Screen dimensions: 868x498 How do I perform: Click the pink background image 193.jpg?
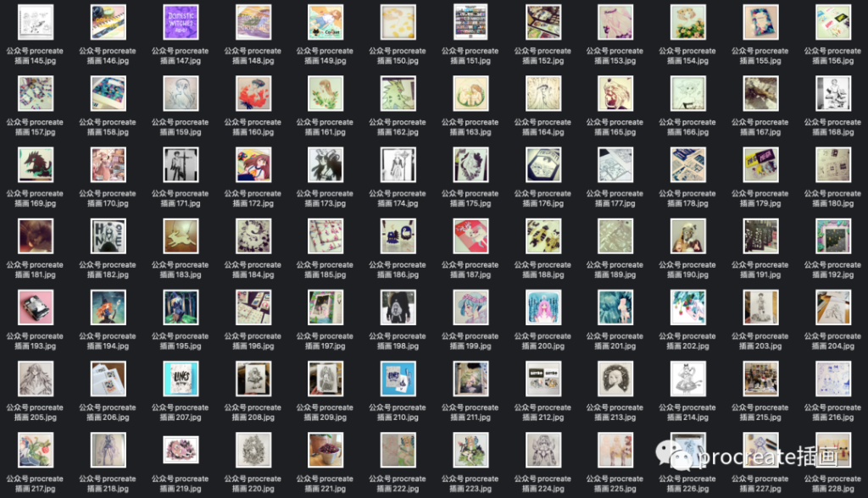click(x=36, y=307)
